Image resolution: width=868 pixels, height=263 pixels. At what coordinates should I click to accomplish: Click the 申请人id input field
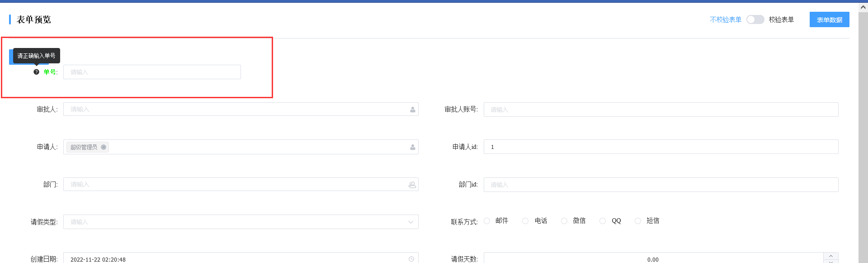pyautogui.click(x=661, y=147)
